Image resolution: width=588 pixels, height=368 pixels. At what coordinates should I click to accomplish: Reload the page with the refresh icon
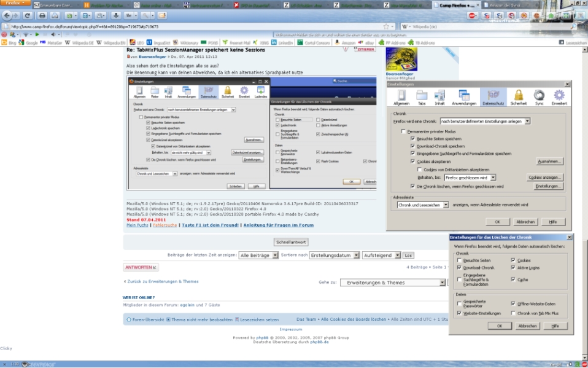[28, 16]
